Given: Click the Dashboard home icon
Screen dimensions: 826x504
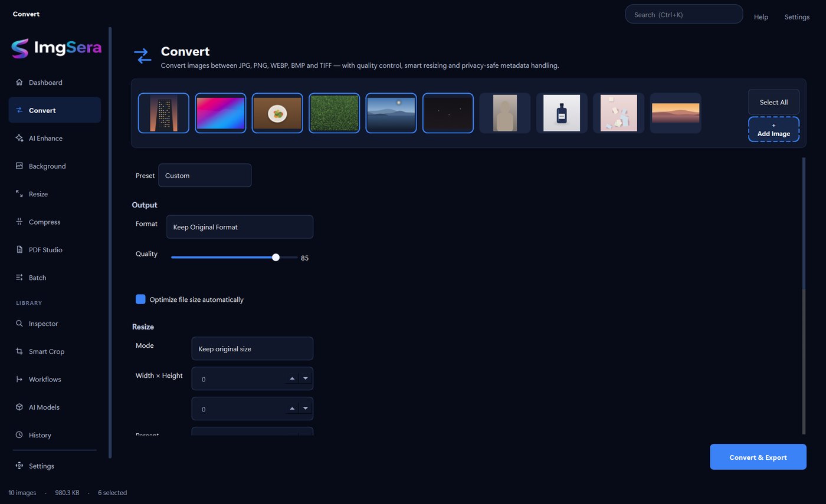Looking at the screenshot, I should coord(19,83).
